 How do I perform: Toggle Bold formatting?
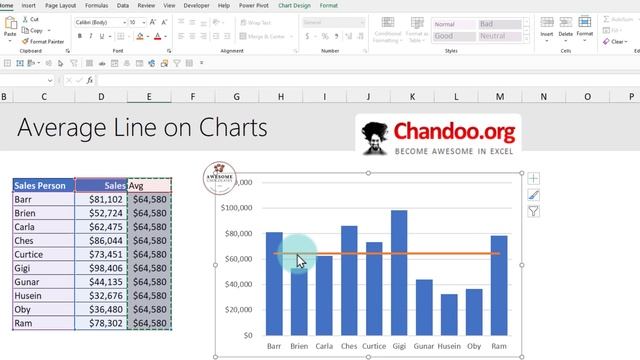80,36
